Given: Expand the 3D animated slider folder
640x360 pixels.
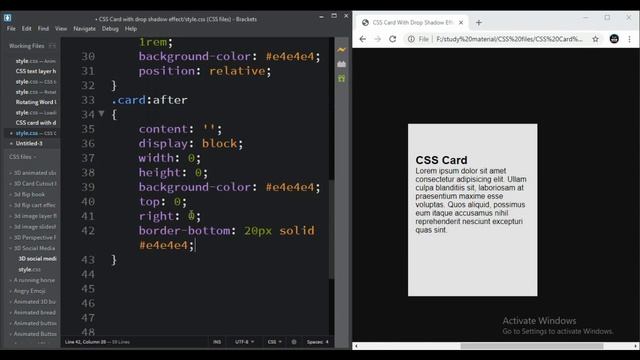Looking at the screenshot, I should [33, 173].
